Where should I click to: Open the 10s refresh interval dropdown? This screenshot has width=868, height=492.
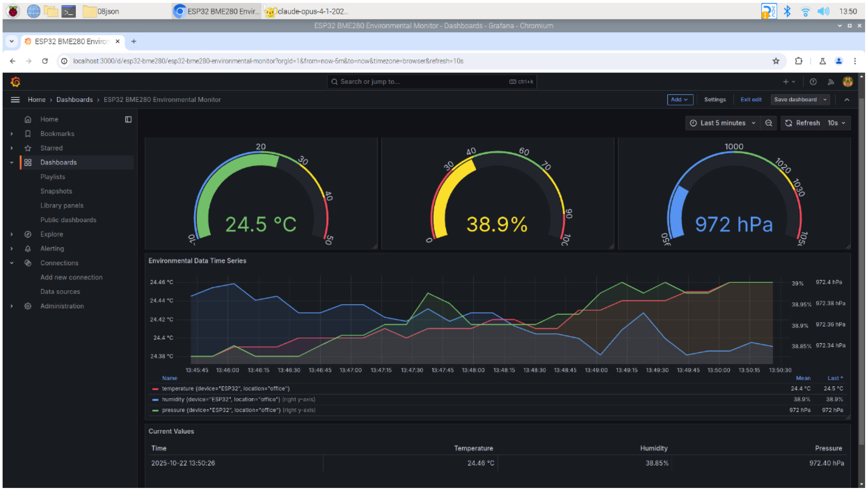[836, 123]
